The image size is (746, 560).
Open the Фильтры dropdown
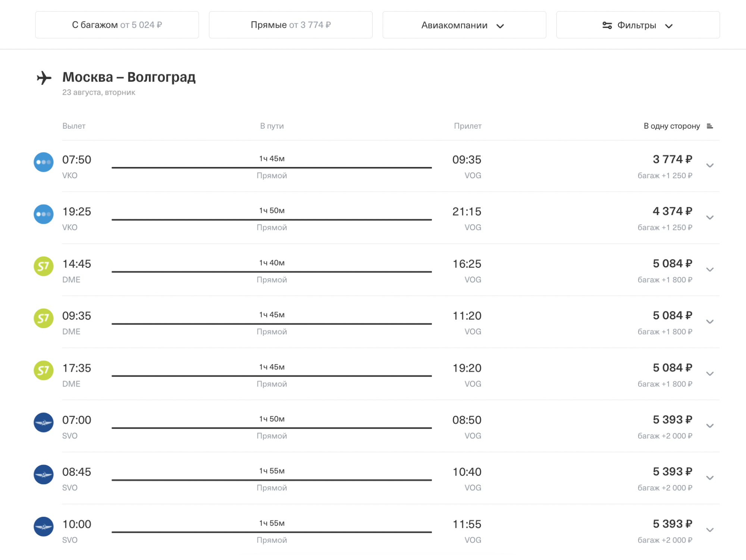tap(638, 25)
